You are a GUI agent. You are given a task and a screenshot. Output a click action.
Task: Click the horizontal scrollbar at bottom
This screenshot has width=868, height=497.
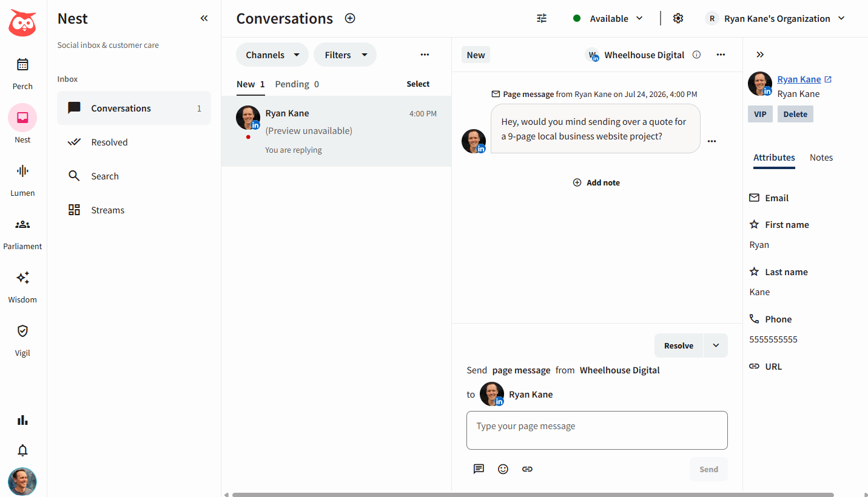pyautogui.click(x=533, y=495)
